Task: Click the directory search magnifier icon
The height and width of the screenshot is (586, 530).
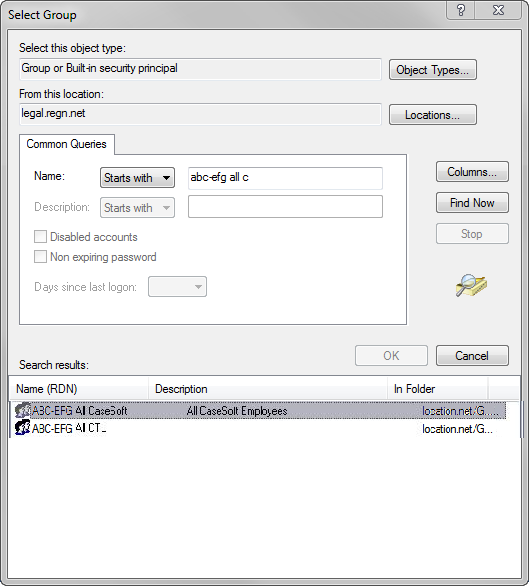Action: (x=471, y=286)
